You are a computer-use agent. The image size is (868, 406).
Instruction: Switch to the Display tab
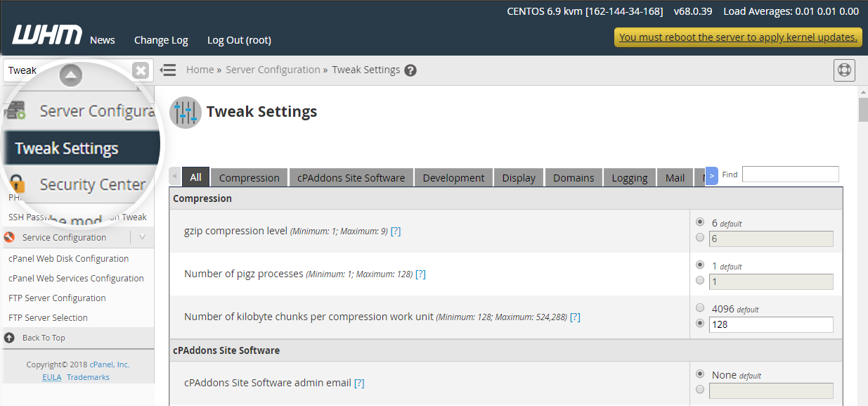[519, 178]
